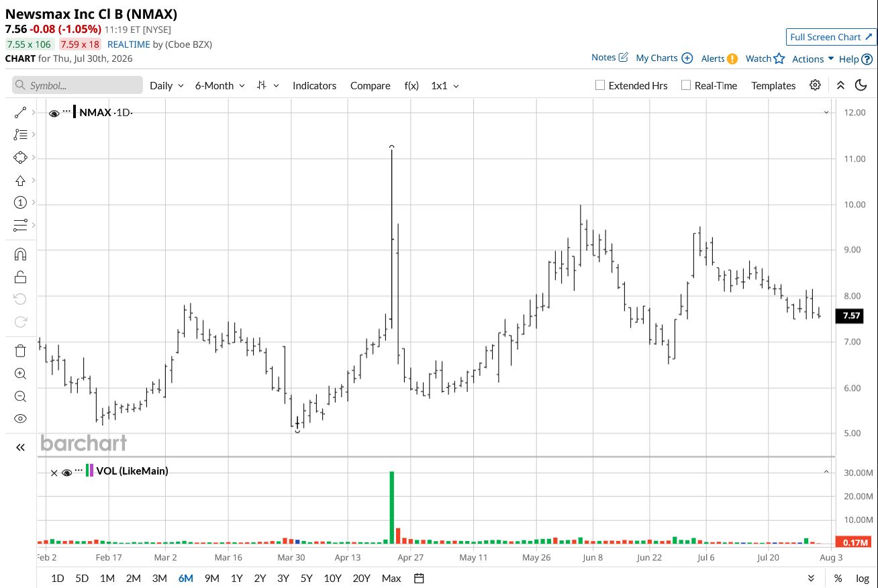Open the Help question mark

(867, 59)
